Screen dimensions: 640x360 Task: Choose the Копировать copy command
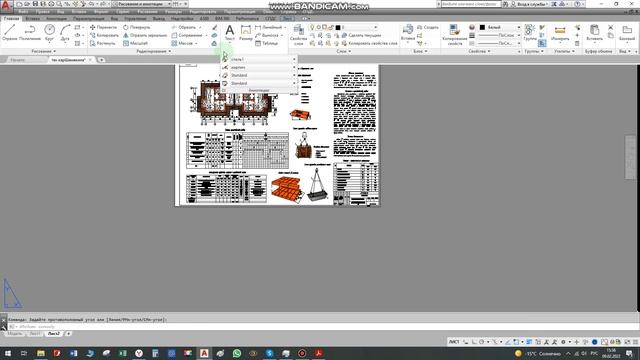[104, 36]
